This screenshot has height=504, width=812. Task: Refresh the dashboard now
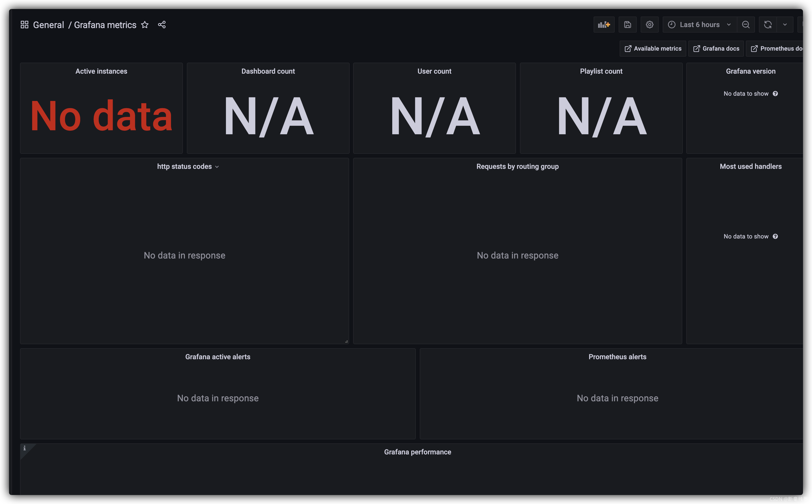[768, 25]
